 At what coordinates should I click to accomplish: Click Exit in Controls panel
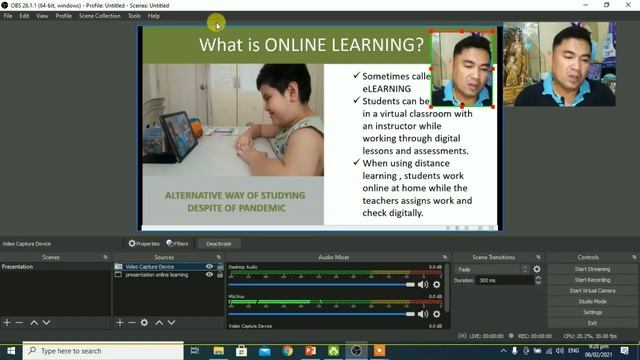pos(592,323)
